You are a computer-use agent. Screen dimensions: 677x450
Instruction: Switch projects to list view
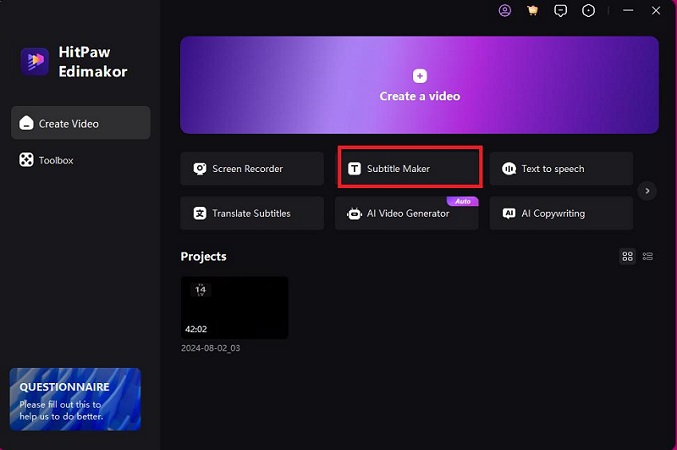[648, 257]
